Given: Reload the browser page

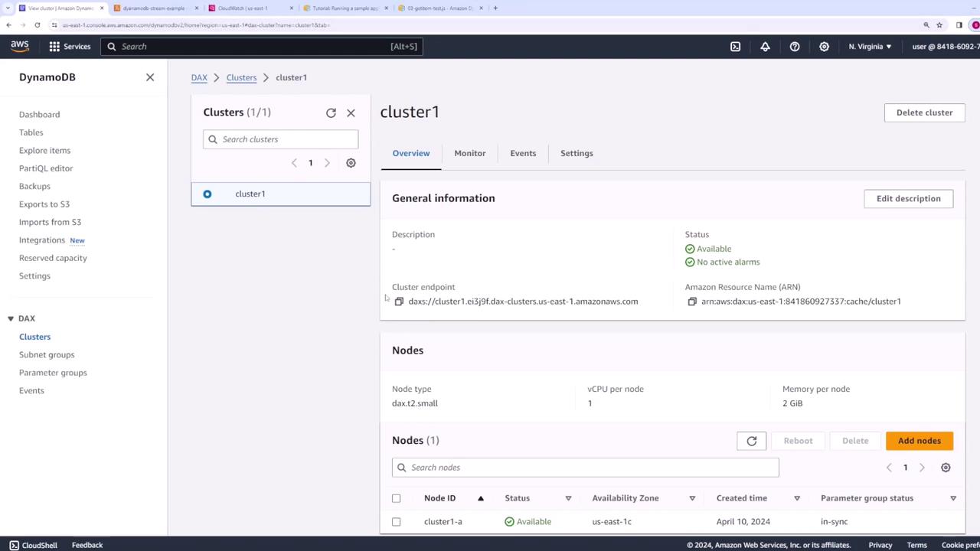Looking at the screenshot, I should (37, 25).
